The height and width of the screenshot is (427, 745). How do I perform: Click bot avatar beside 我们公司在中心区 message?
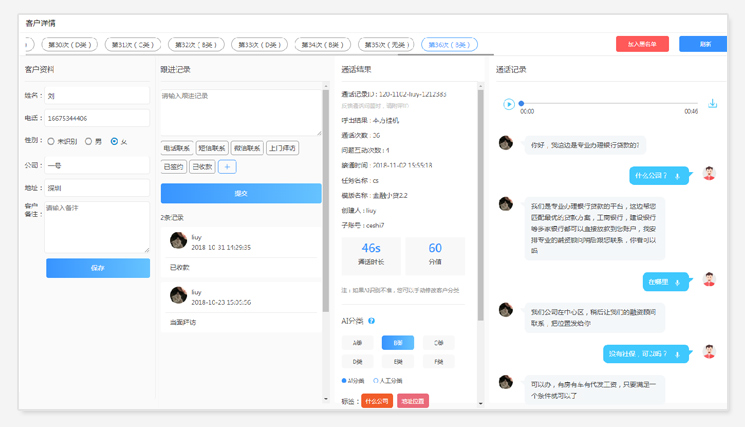coord(506,310)
